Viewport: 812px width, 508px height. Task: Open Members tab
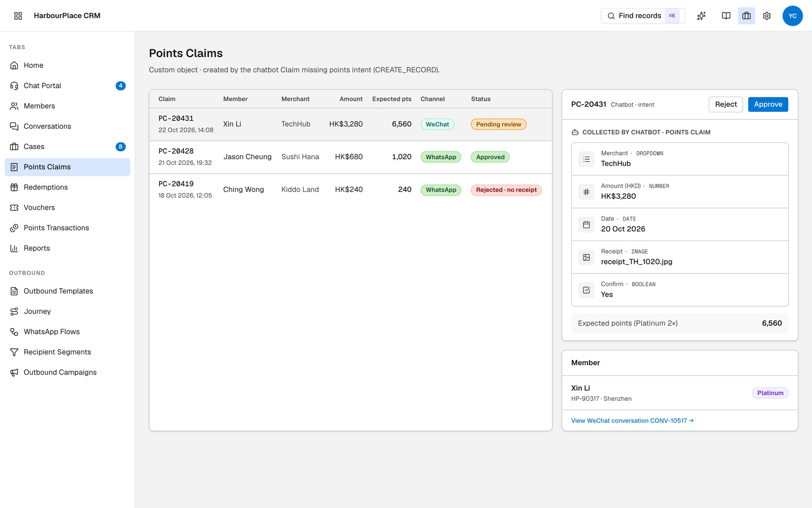(x=67, y=106)
